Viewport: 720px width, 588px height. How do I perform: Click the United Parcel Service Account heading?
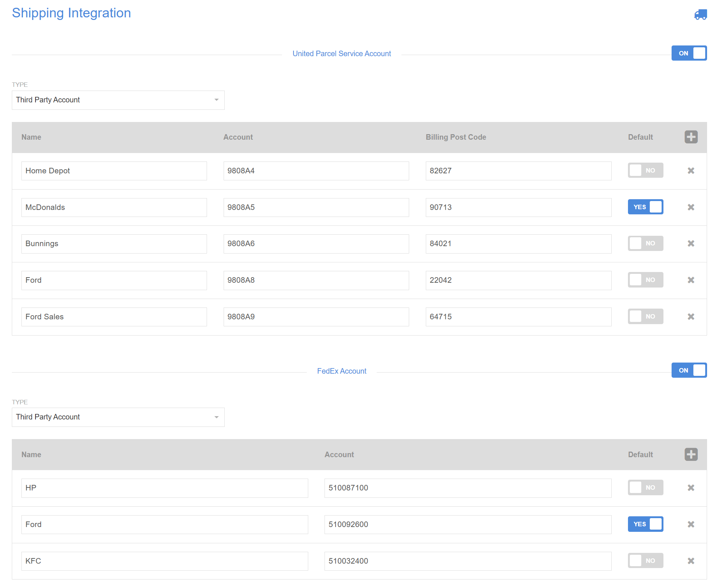(x=342, y=54)
